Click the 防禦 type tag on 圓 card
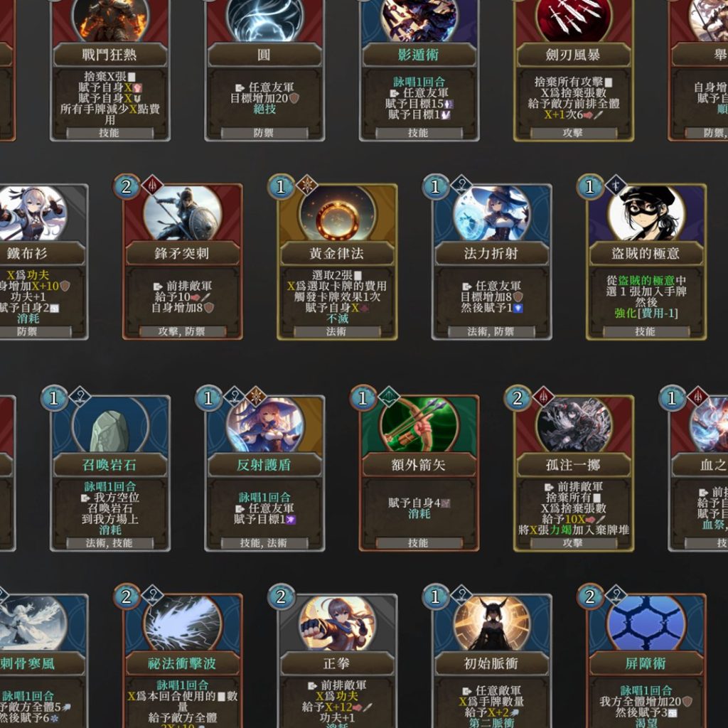This screenshot has width=728, height=728. 264,133
